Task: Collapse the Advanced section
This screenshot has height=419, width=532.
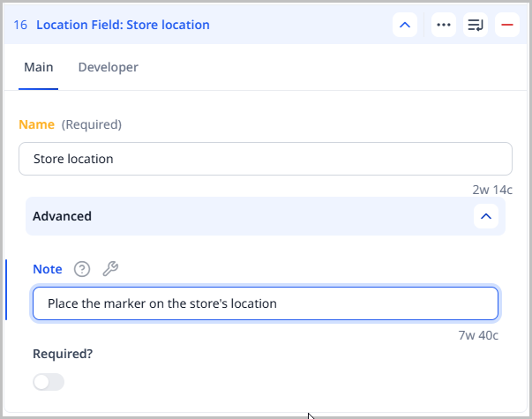Action: click(x=486, y=216)
